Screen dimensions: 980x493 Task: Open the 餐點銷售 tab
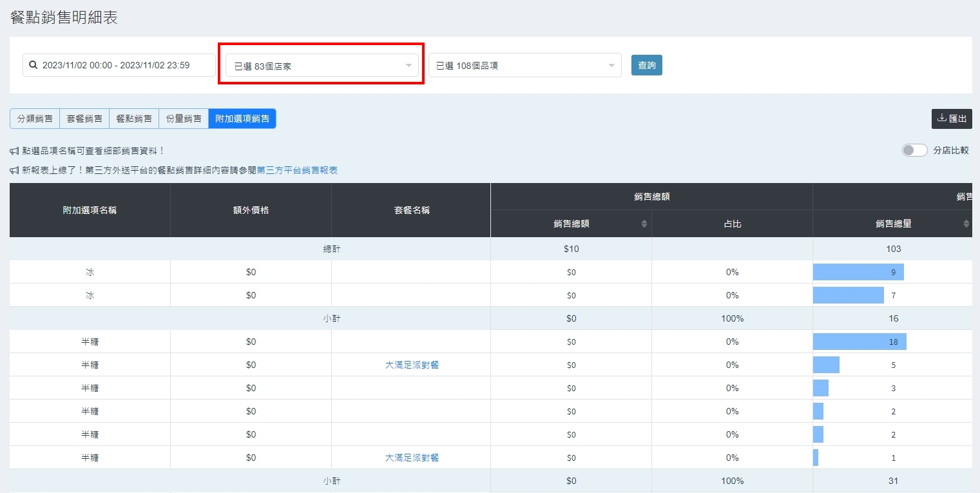tap(134, 119)
